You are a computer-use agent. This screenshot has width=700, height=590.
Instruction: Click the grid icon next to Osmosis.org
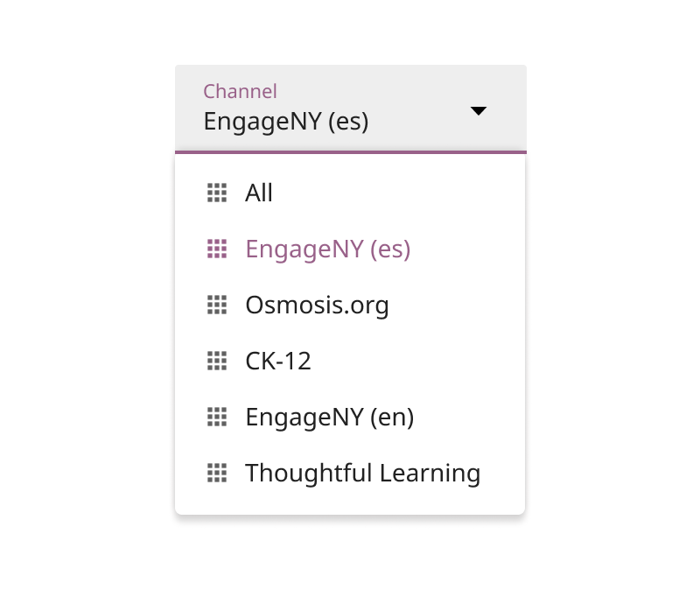217,306
